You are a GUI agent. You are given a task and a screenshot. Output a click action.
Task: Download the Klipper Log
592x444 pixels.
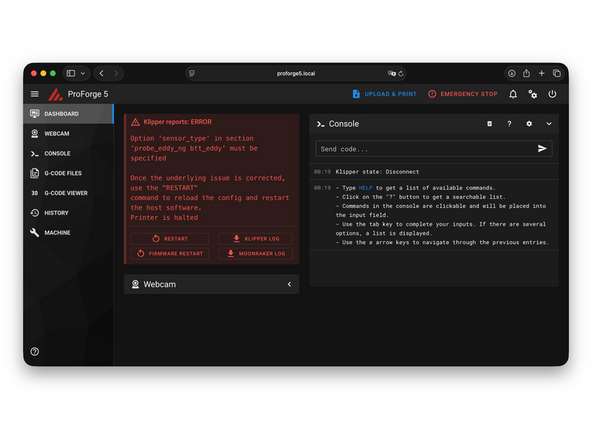pos(256,239)
